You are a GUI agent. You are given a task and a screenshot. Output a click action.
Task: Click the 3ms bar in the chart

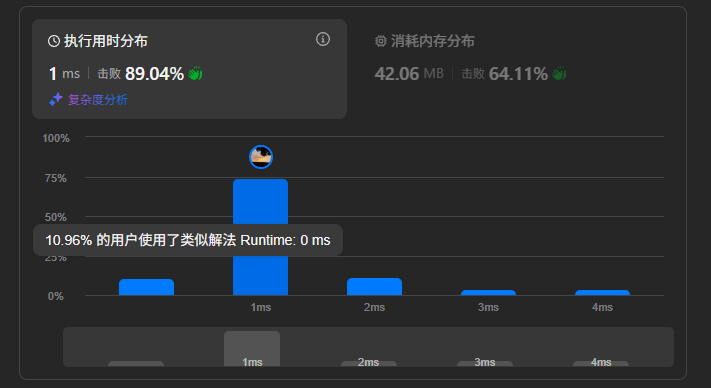(488, 292)
